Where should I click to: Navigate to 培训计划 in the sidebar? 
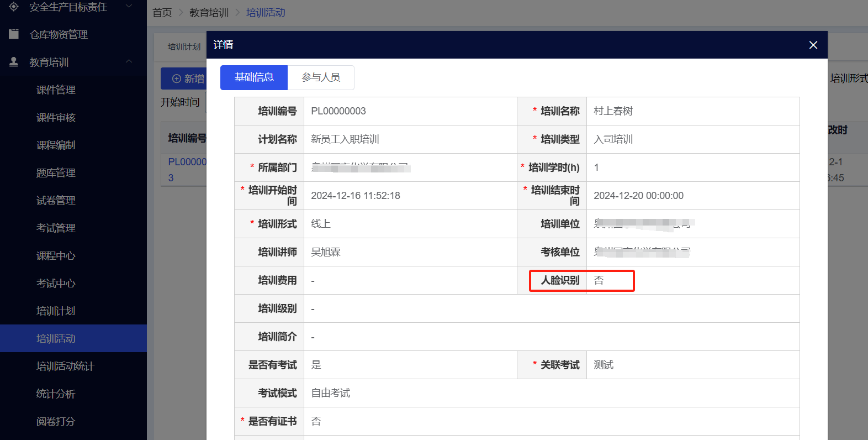56,311
